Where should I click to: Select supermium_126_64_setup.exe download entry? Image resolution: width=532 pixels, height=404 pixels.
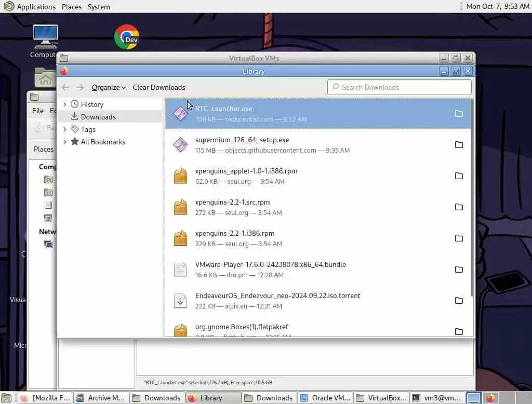point(318,145)
